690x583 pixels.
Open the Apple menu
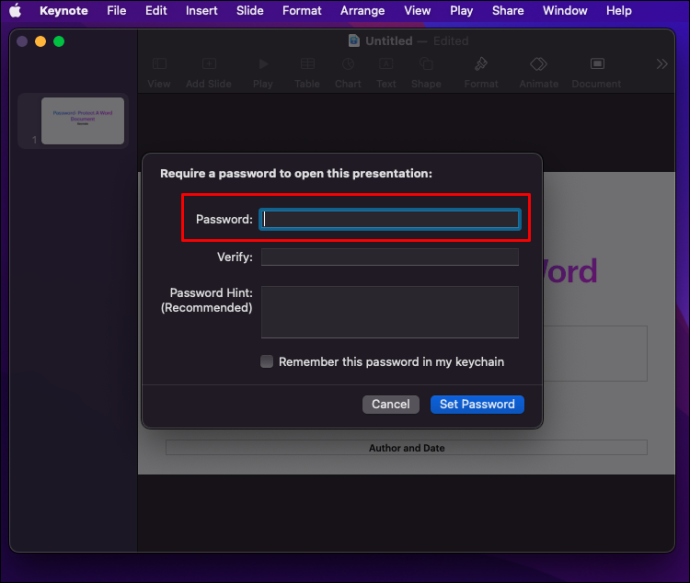coord(15,11)
